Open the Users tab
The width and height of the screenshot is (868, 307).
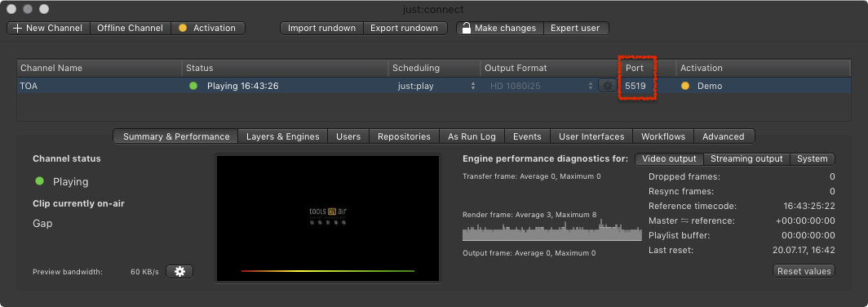click(348, 136)
